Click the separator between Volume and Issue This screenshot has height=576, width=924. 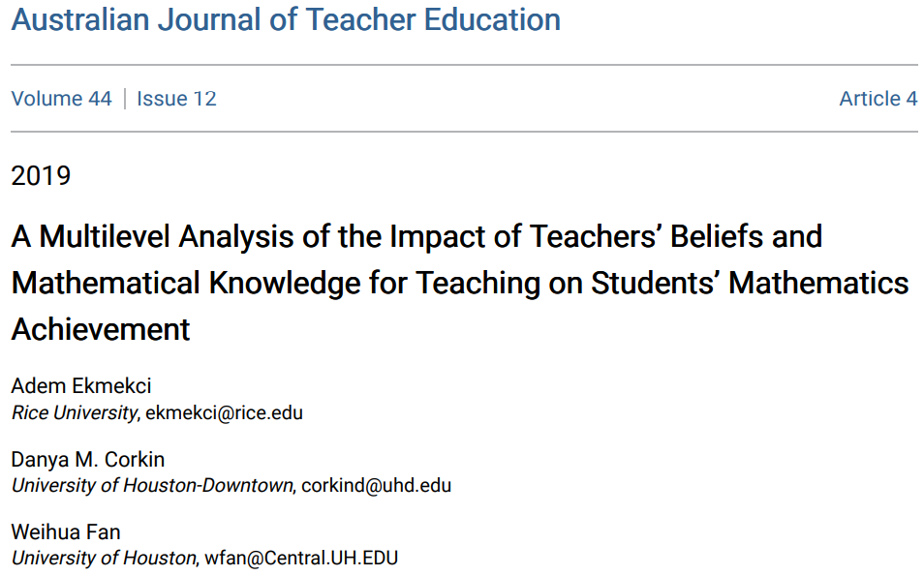(125, 99)
